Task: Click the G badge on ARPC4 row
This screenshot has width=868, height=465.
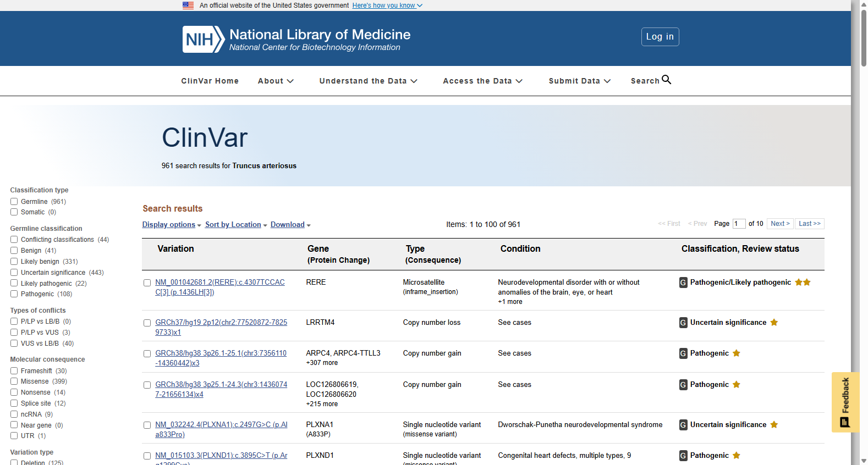Action: tap(683, 353)
